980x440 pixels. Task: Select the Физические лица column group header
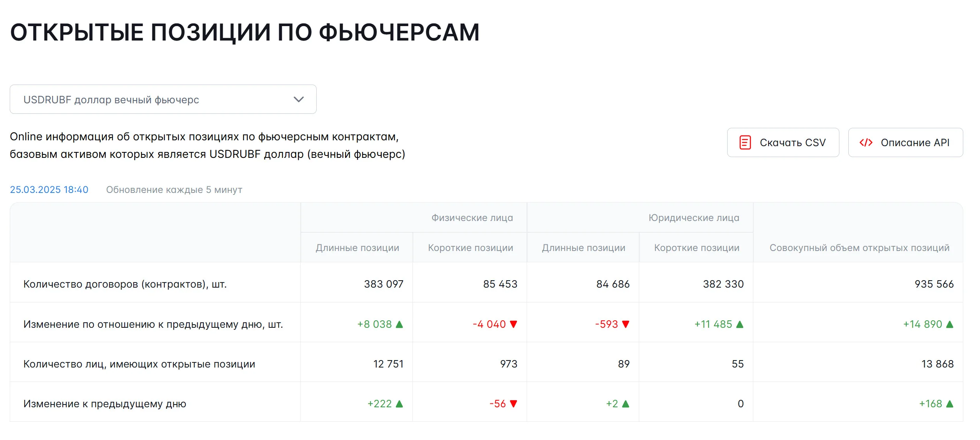click(x=472, y=218)
